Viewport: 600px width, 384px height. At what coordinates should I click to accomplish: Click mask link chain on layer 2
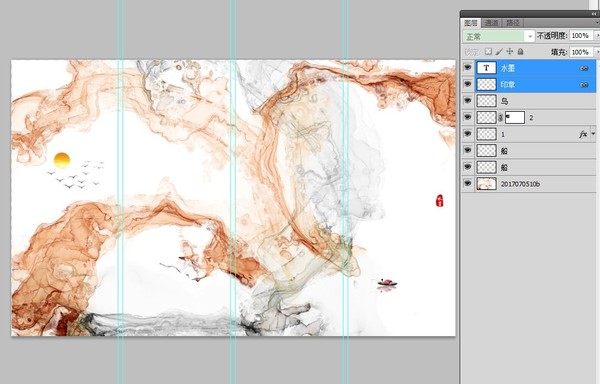click(501, 118)
